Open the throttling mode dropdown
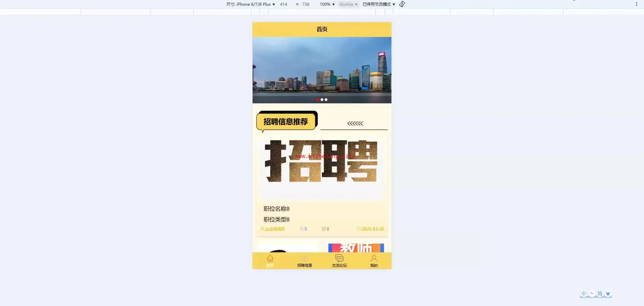The width and height of the screenshot is (644, 306). pos(379,4)
